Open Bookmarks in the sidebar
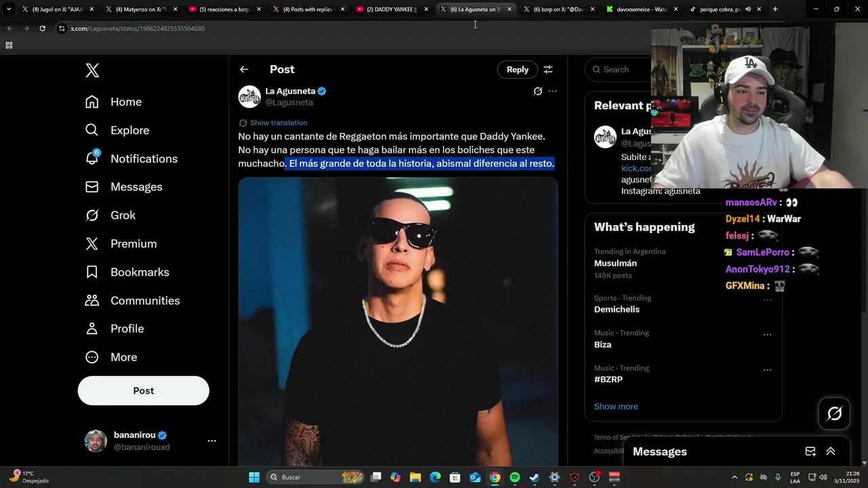 [127, 272]
